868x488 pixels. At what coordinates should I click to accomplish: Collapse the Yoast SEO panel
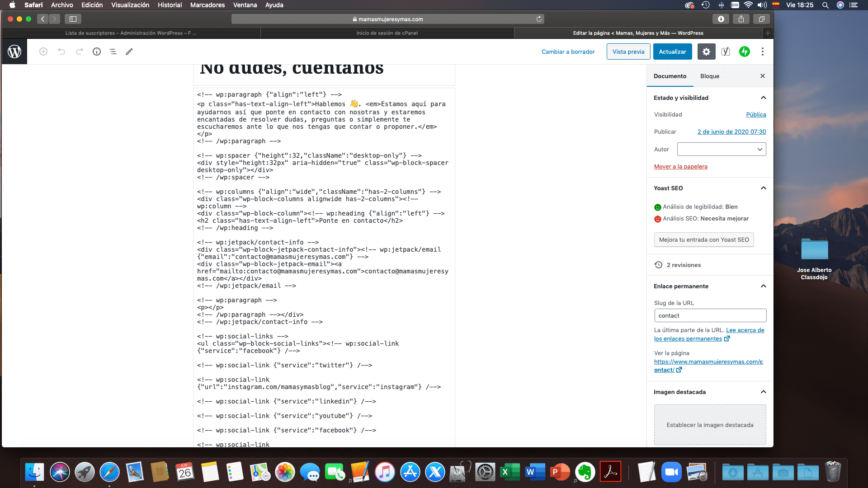764,188
